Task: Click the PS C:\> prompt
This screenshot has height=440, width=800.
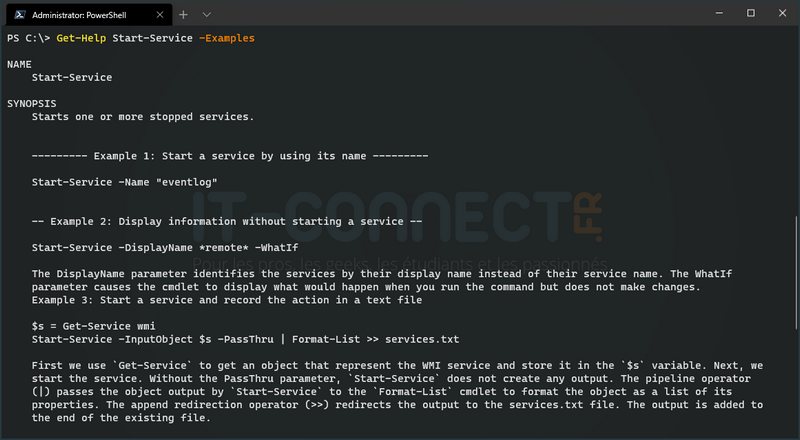Action: coord(28,38)
